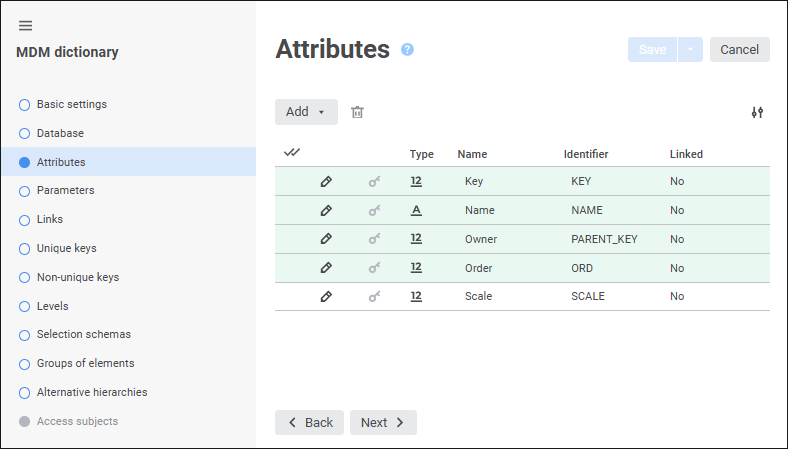788x449 pixels.
Task: Go to the Unique keys section
Action: 66,248
